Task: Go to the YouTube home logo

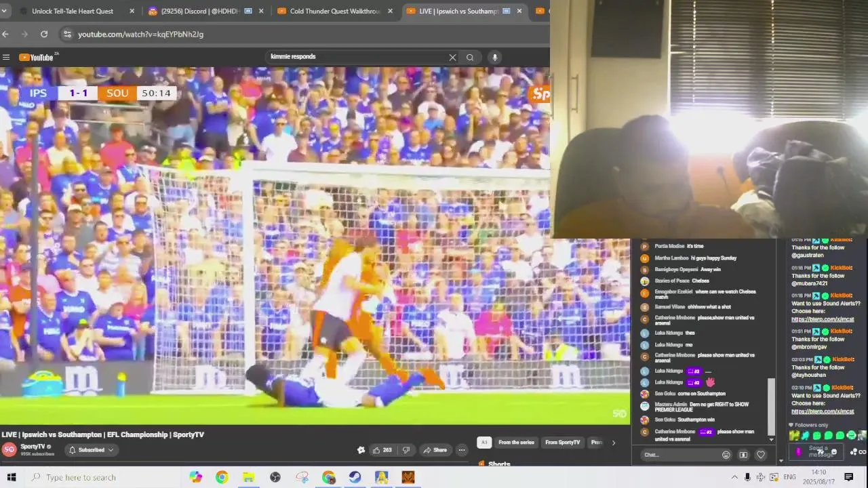Action: pos(36,58)
